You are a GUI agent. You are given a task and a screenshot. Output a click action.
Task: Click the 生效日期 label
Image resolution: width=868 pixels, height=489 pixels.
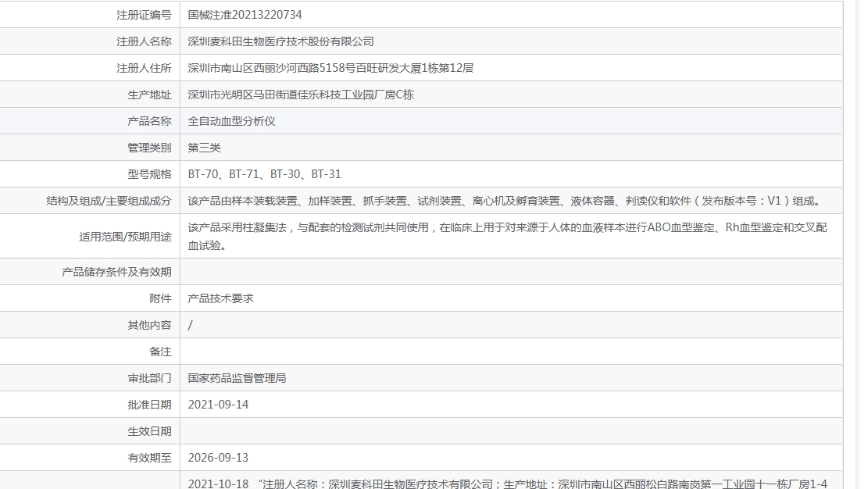point(149,431)
